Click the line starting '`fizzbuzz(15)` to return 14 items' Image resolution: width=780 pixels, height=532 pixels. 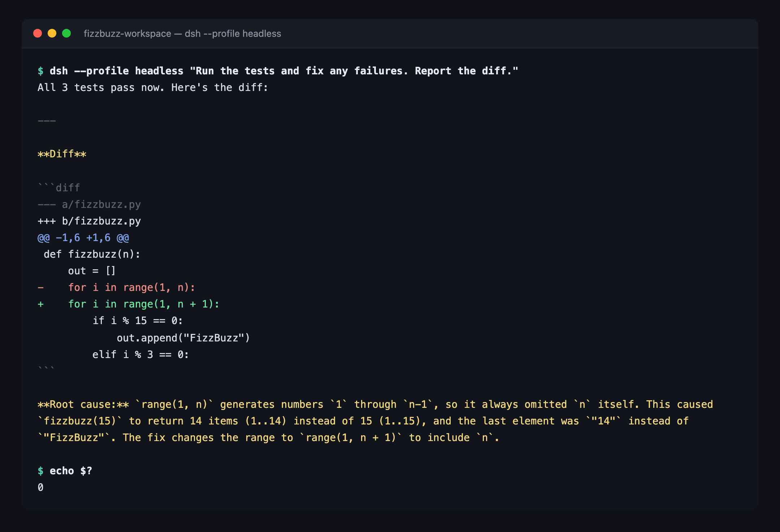tap(363, 421)
